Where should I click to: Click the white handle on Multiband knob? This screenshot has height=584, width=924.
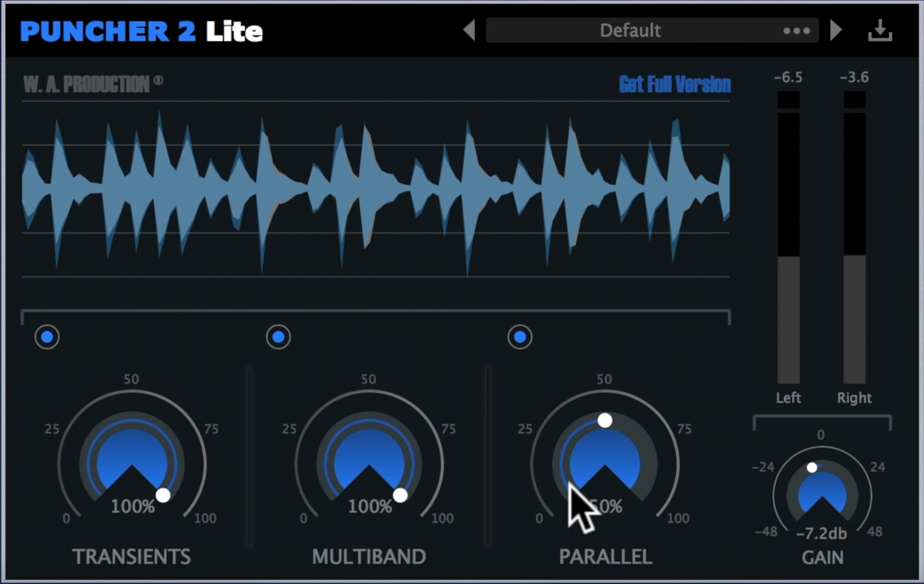pyautogui.click(x=400, y=495)
